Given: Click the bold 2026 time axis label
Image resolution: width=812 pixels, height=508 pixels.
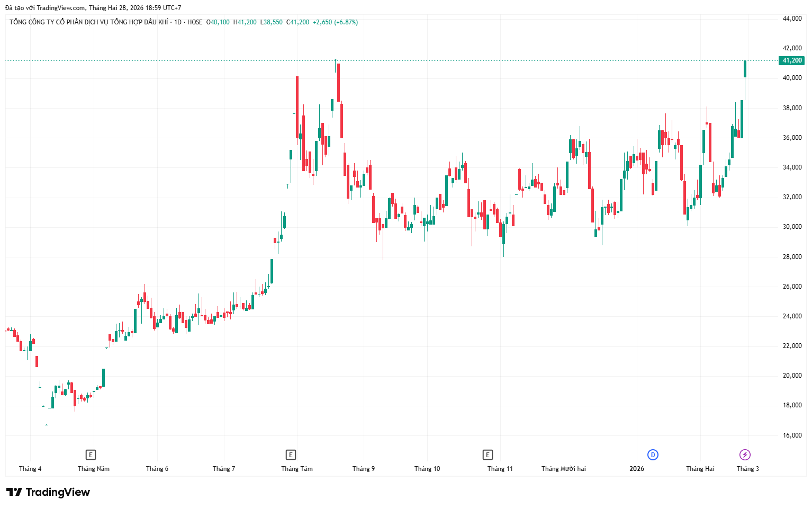Looking at the screenshot, I should pos(637,469).
